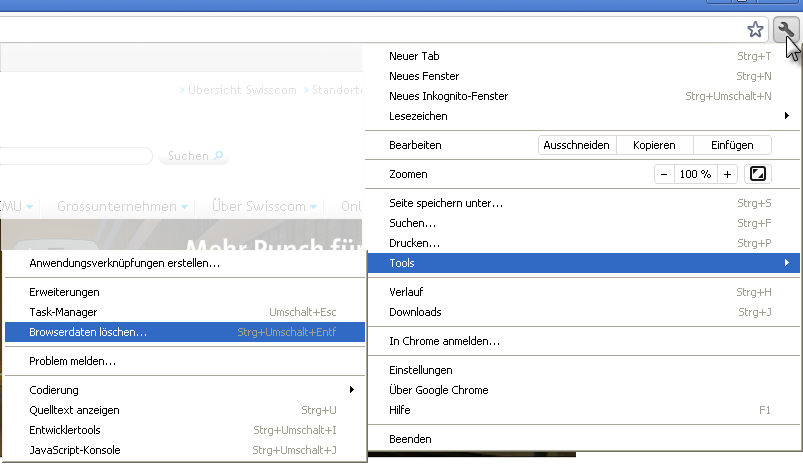
Task: Increase zoom with the plus button
Action: click(x=727, y=174)
